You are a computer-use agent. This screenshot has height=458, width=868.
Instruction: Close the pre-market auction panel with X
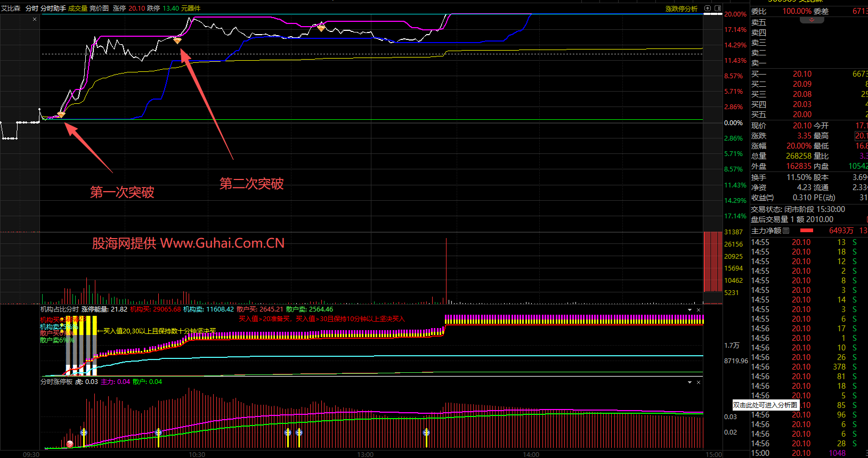tap(35, 19)
